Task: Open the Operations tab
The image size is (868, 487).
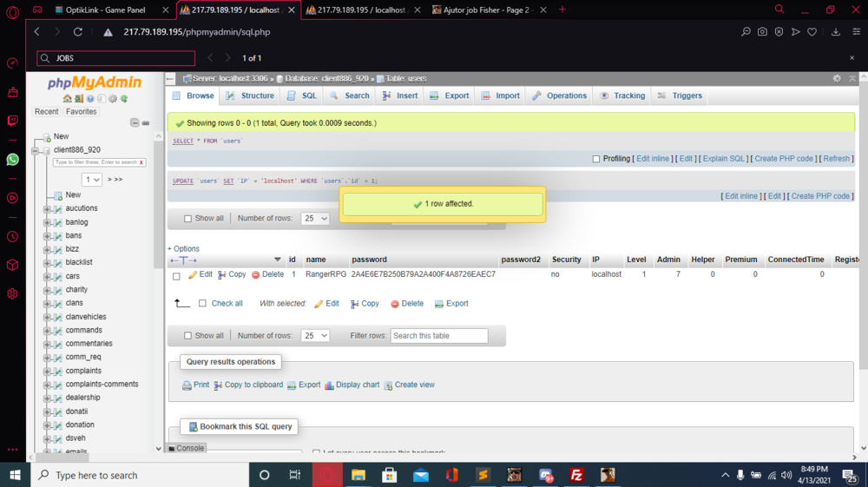Action: pyautogui.click(x=560, y=95)
